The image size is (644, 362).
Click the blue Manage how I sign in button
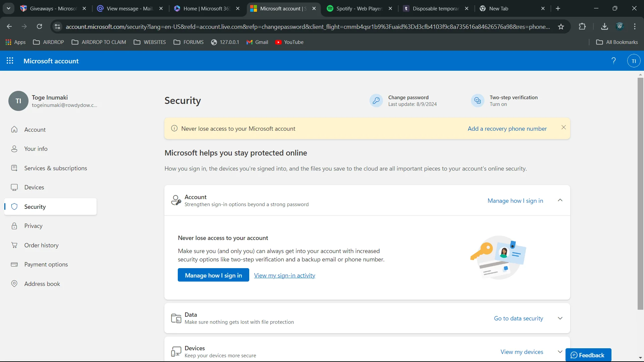pos(213,275)
